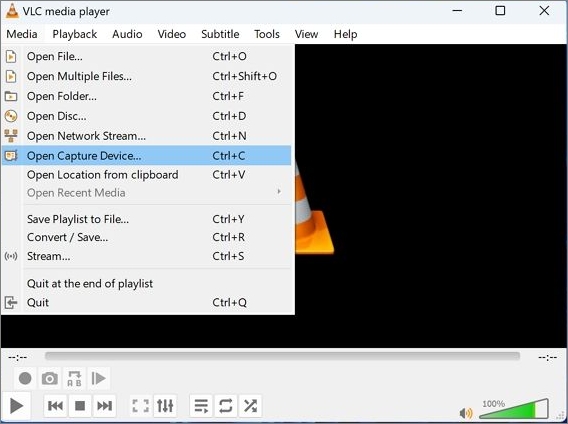Click the playback seek bar
Screen dimensions: 568x424
tap(282, 356)
